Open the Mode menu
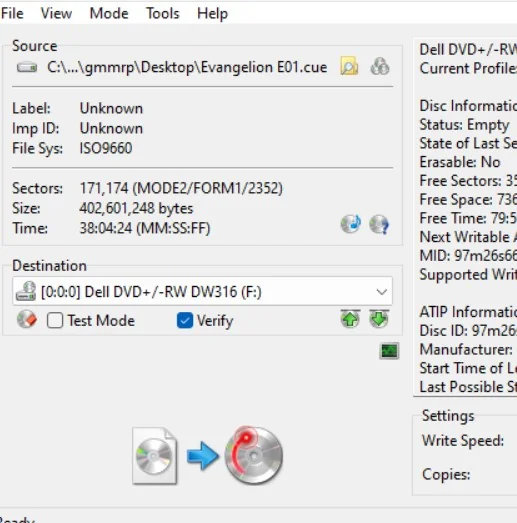Viewport: 517px width, 523px height. pos(109,14)
